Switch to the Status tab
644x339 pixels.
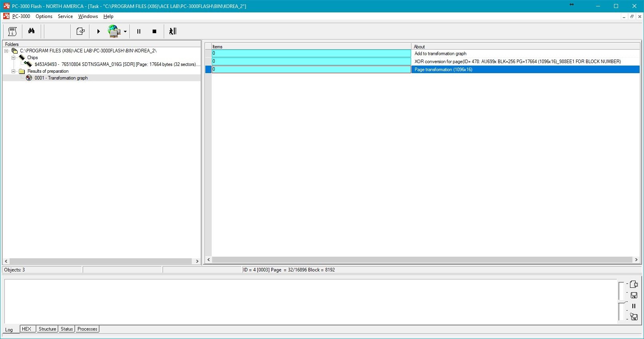point(67,329)
